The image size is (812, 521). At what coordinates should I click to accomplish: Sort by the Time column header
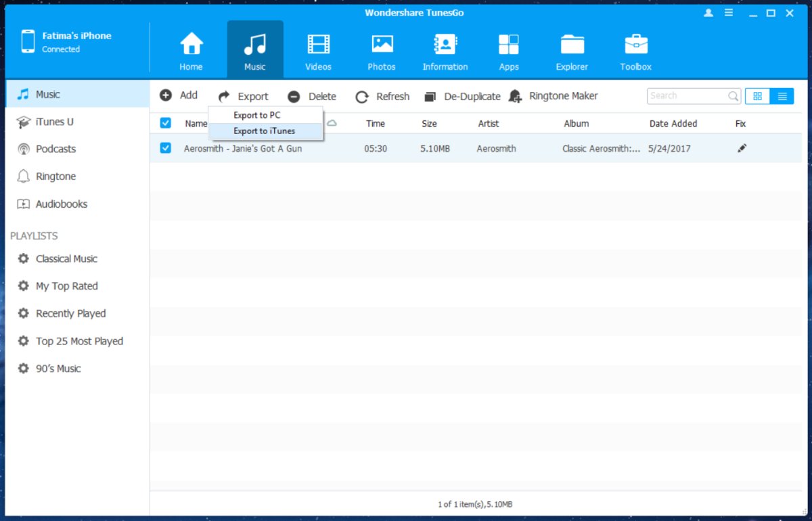pos(376,124)
